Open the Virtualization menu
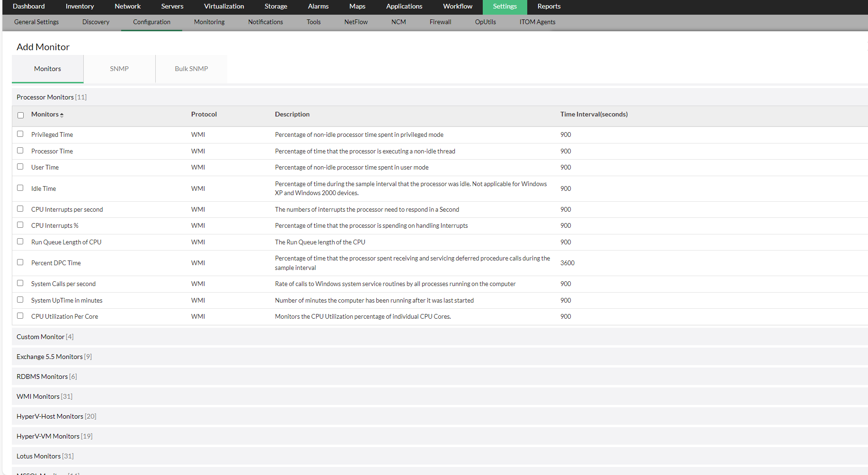The width and height of the screenshot is (868, 475). click(x=223, y=6)
